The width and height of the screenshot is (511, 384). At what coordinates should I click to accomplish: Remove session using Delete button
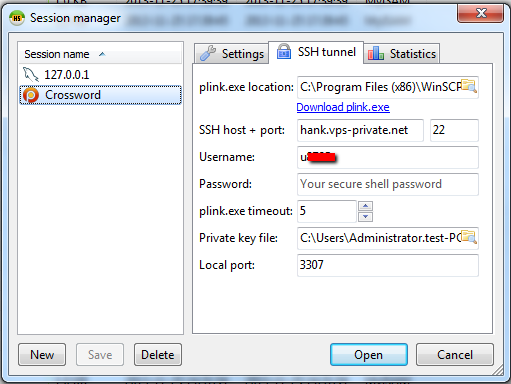(158, 355)
